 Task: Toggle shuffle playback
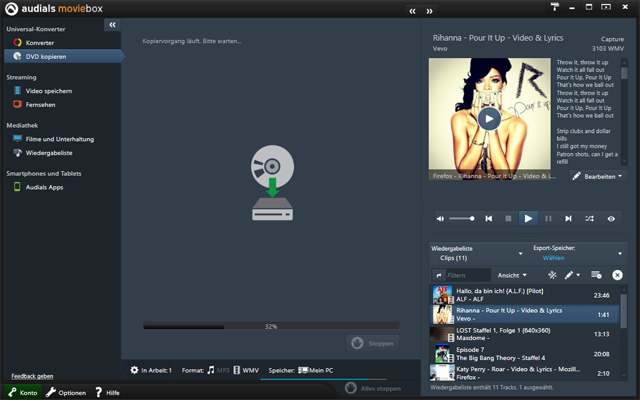click(589, 219)
